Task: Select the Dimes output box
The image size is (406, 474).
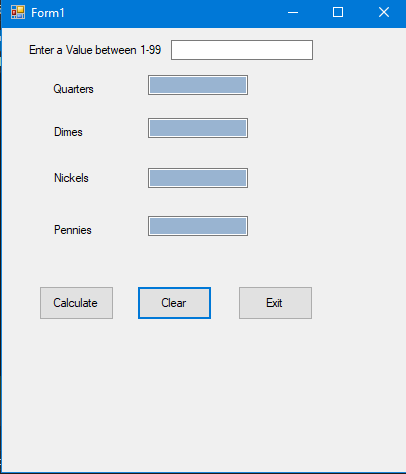Action: click(x=198, y=128)
